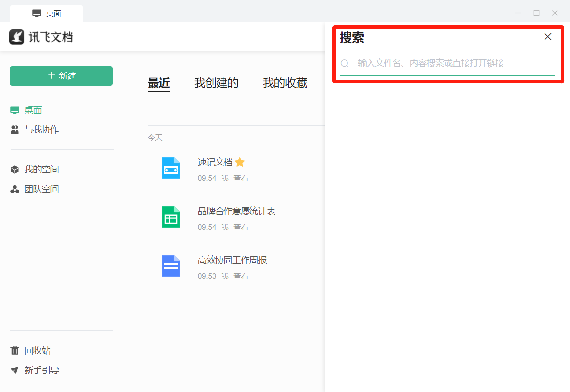Close the 搜索 panel with the X

point(548,37)
